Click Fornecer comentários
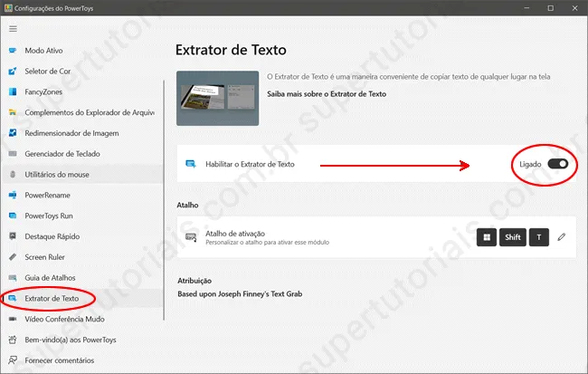 (x=59, y=360)
